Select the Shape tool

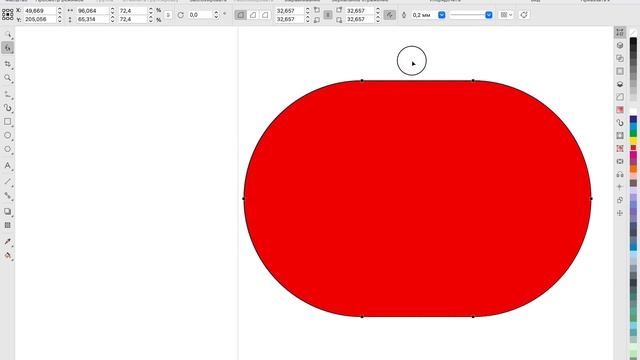coord(7,48)
